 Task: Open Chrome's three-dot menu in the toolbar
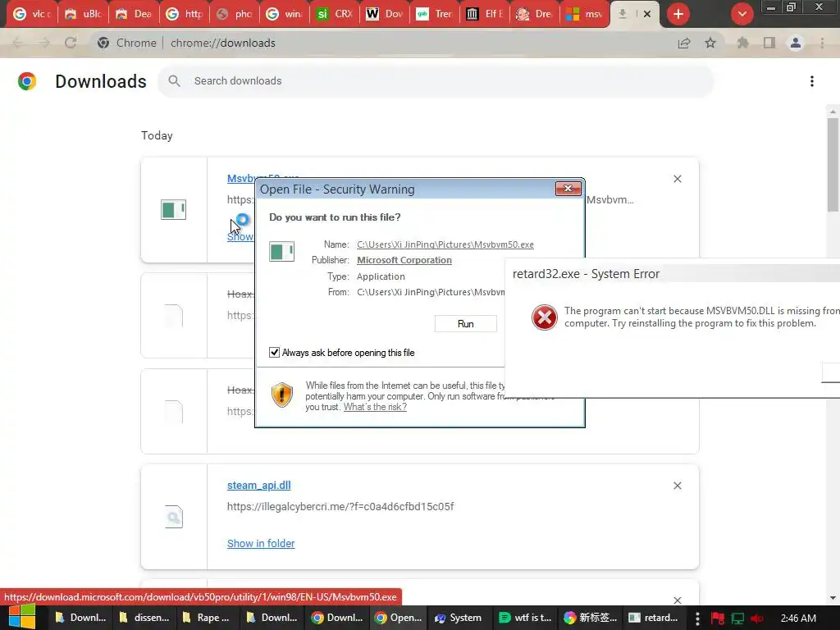click(x=822, y=43)
